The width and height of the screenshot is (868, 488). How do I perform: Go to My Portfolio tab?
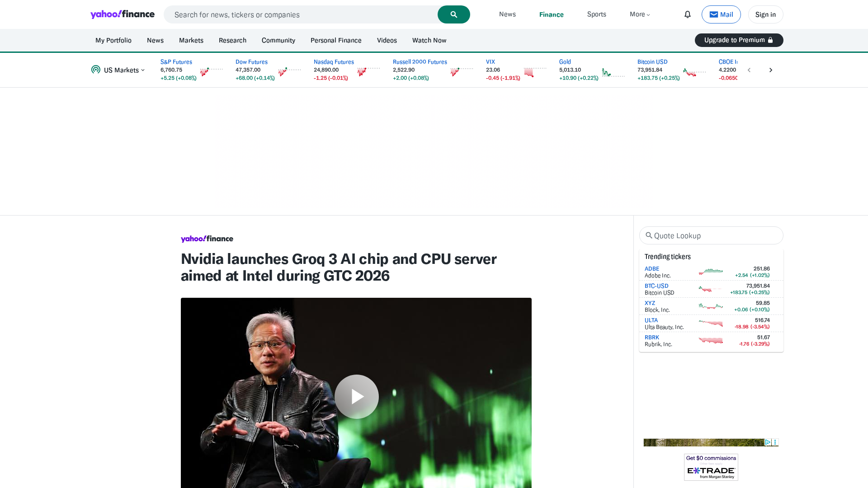[x=113, y=40]
